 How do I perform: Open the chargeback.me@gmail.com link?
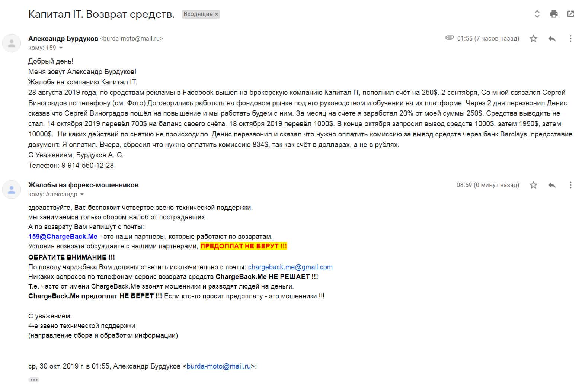click(290, 267)
